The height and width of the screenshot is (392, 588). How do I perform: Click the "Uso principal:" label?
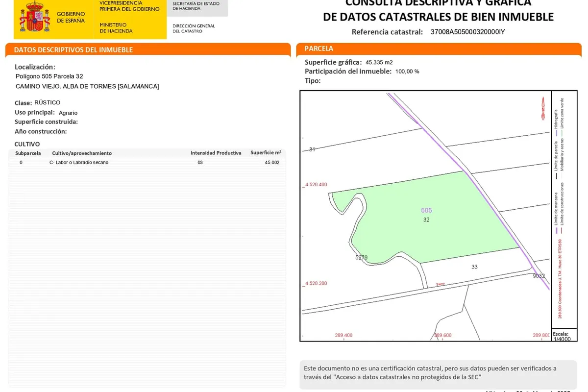[x=35, y=112]
